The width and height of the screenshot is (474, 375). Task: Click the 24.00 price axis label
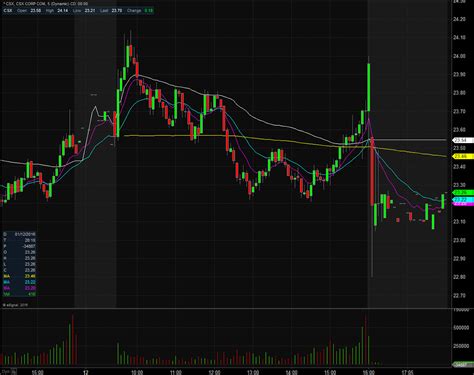click(x=459, y=56)
